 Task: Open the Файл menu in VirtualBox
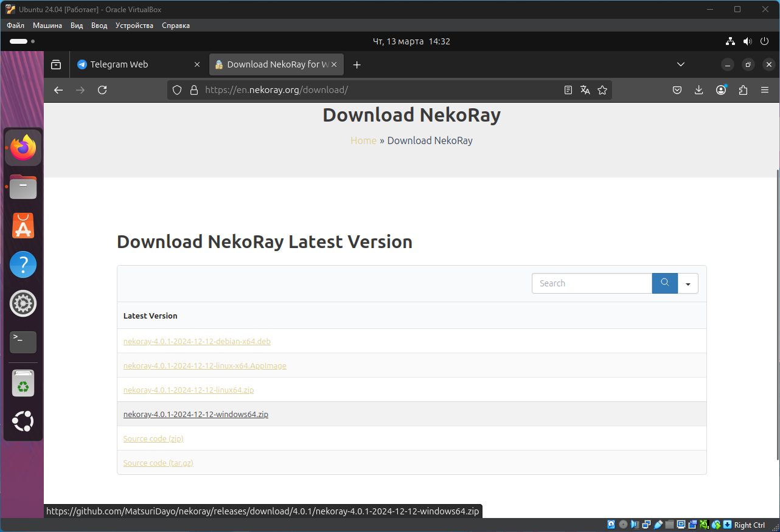[16, 26]
